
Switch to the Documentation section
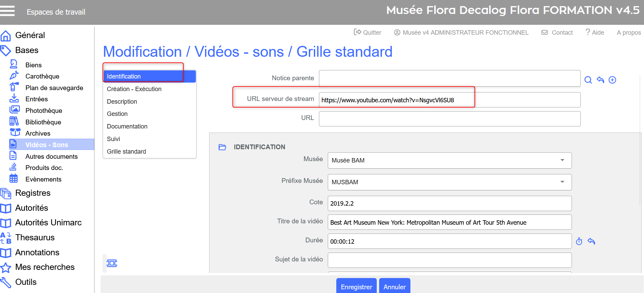[127, 126]
